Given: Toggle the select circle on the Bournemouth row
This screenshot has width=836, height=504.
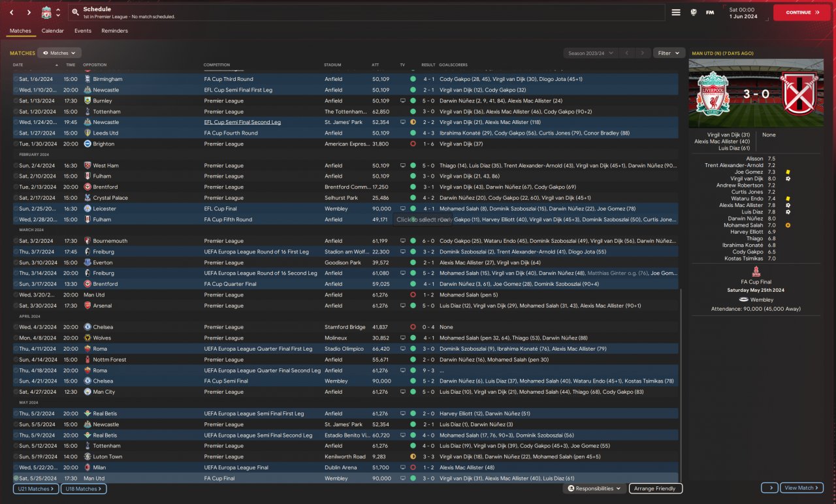Looking at the screenshot, I should (16, 241).
